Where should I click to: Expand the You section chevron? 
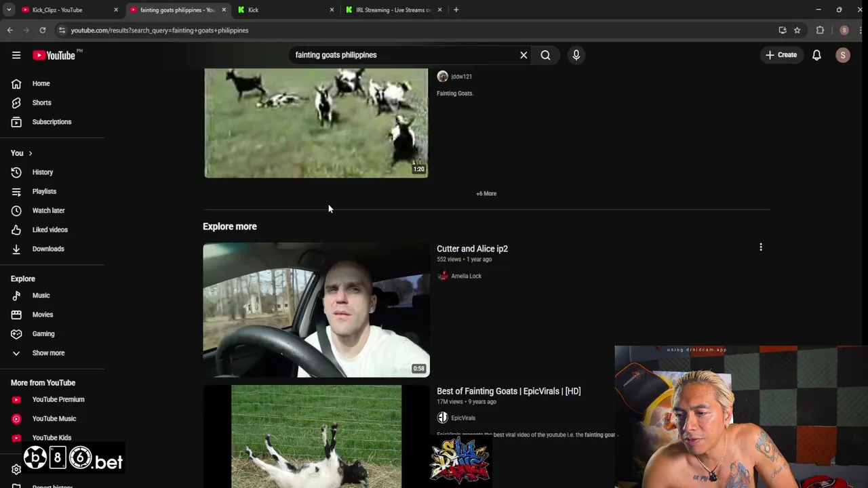(x=30, y=153)
